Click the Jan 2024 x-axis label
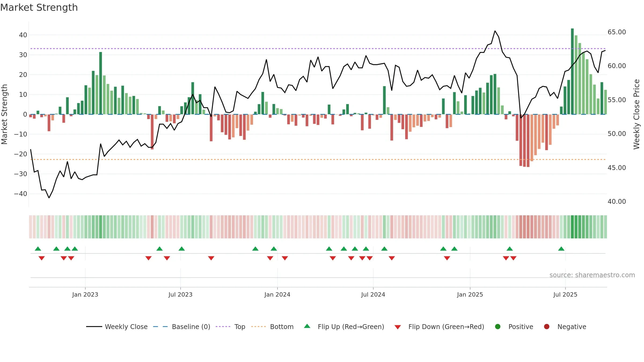 (x=277, y=294)
